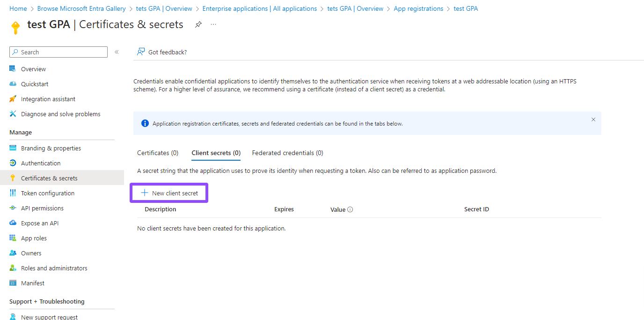Viewport: 644px width, 320px height.
Task: Collapse the sidebar with the double chevron
Action: [117, 52]
